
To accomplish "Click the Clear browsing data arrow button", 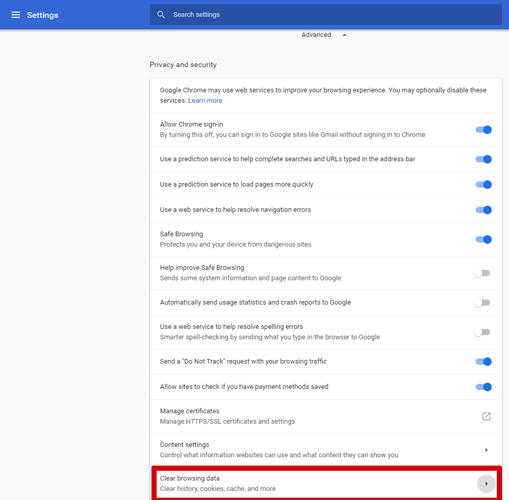I will tap(486, 483).
